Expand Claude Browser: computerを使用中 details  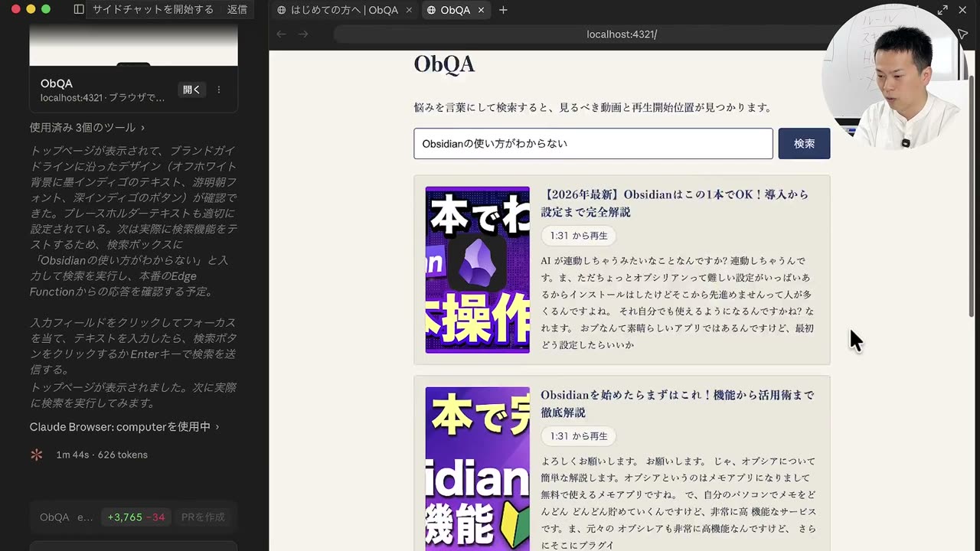[125, 426]
